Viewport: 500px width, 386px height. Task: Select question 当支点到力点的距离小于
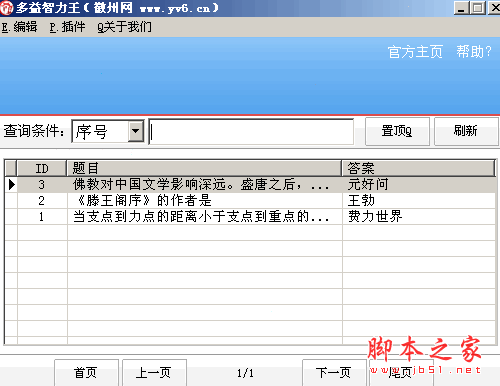pos(205,217)
